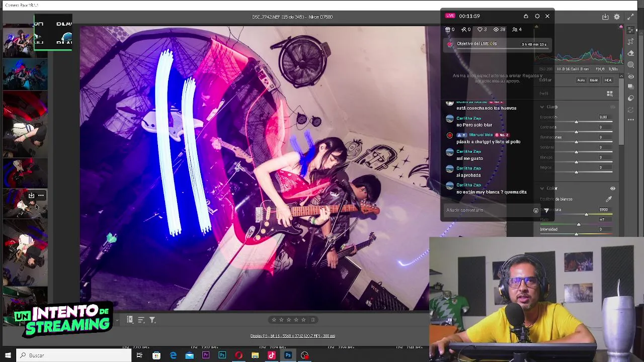Image resolution: width=644 pixels, height=362 pixels.
Task: Open the Snapshots panel icon
Action: [631, 87]
